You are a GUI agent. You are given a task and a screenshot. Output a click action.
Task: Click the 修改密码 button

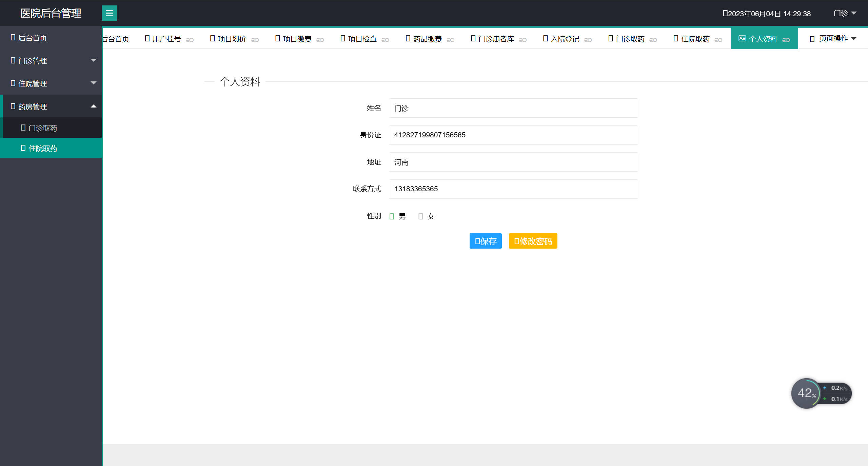(x=533, y=241)
